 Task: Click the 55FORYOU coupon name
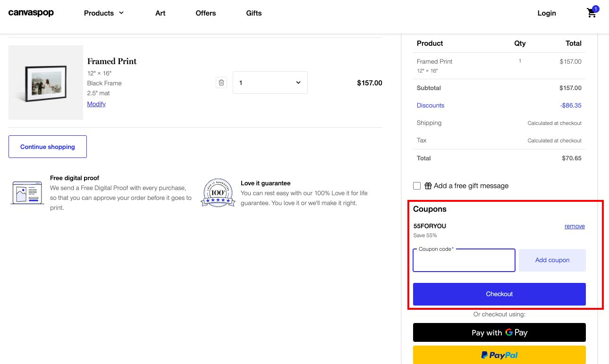(430, 226)
